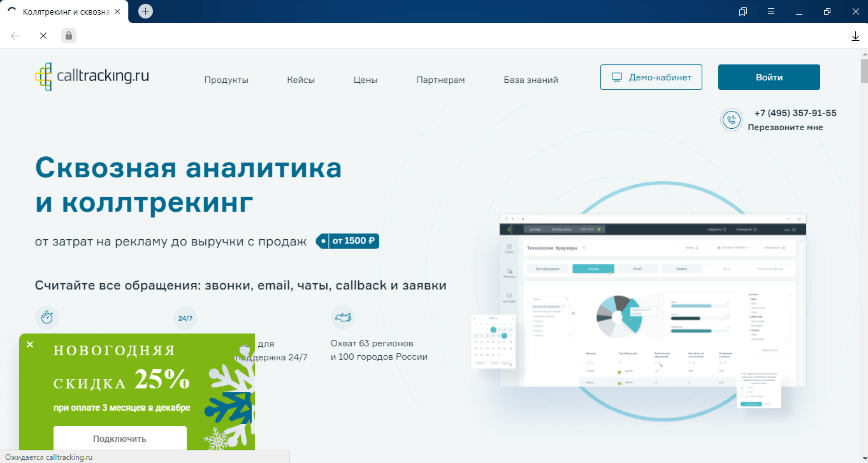Go back to the previous page

point(16,36)
